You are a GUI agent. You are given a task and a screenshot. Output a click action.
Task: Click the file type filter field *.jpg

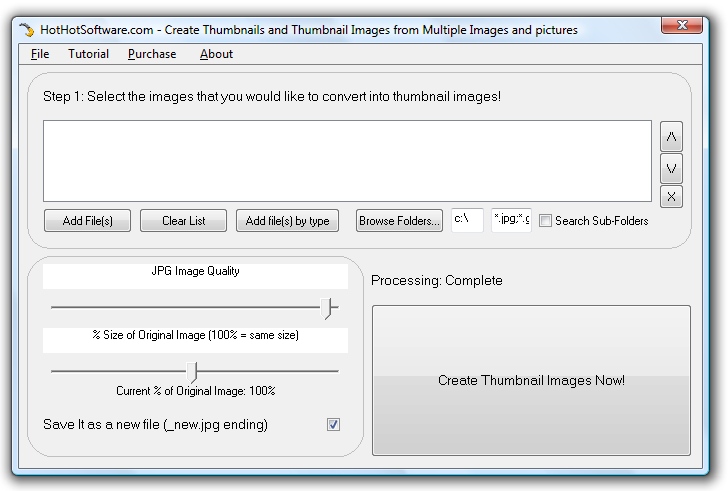point(511,220)
